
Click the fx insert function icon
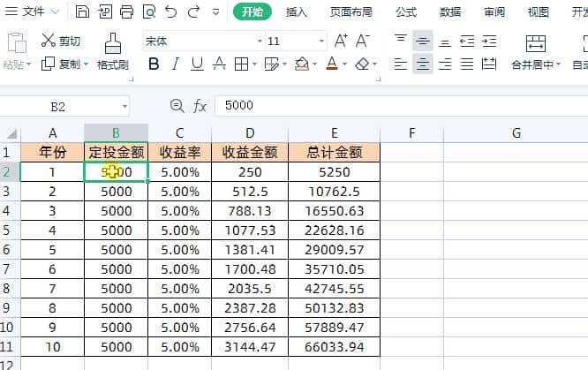point(200,106)
